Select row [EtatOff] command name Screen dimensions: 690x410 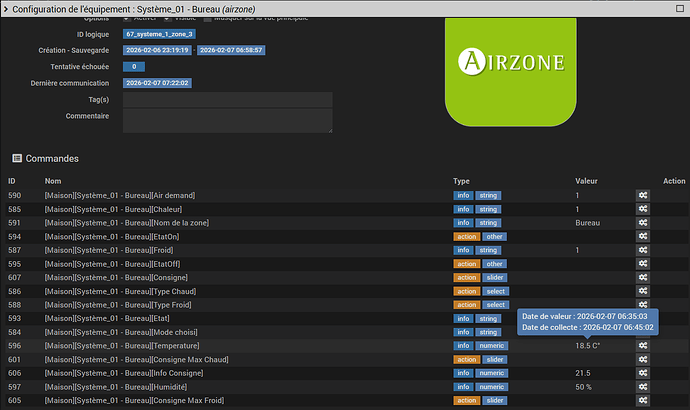(112, 264)
